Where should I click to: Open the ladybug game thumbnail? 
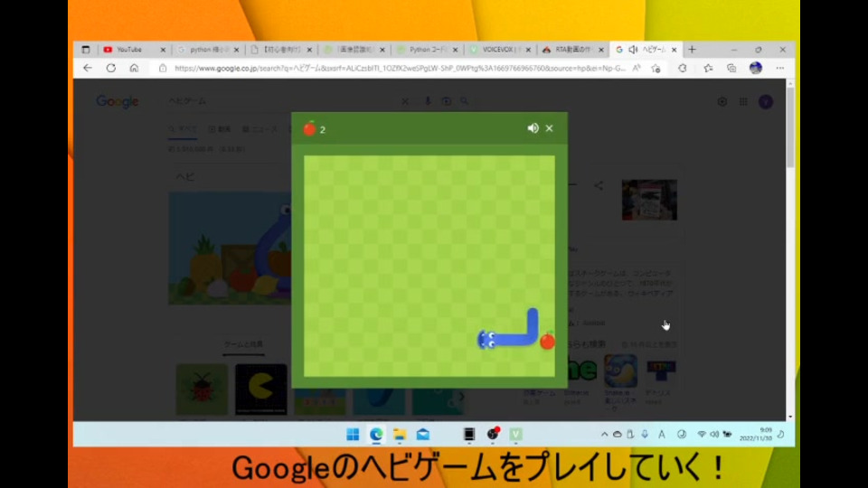(x=202, y=389)
